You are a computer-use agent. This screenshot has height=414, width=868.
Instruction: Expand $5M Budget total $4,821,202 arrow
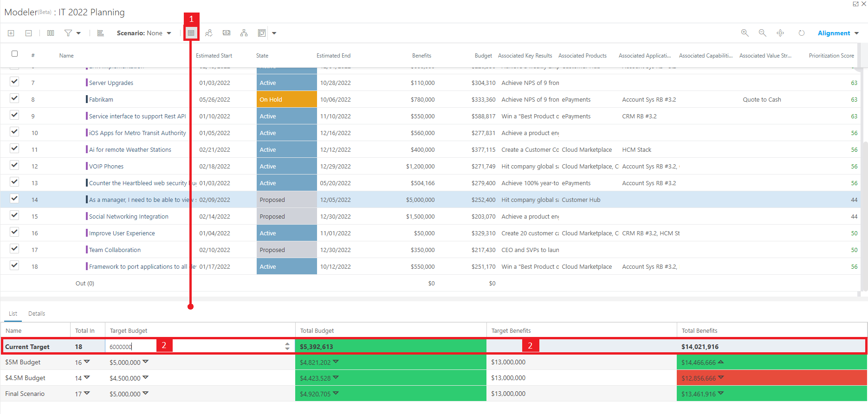tap(336, 362)
